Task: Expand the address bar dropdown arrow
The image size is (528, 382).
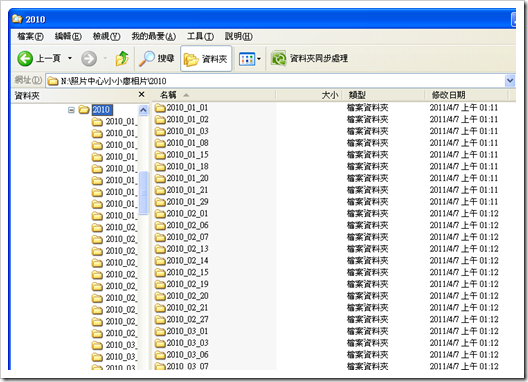Action: click(510, 81)
